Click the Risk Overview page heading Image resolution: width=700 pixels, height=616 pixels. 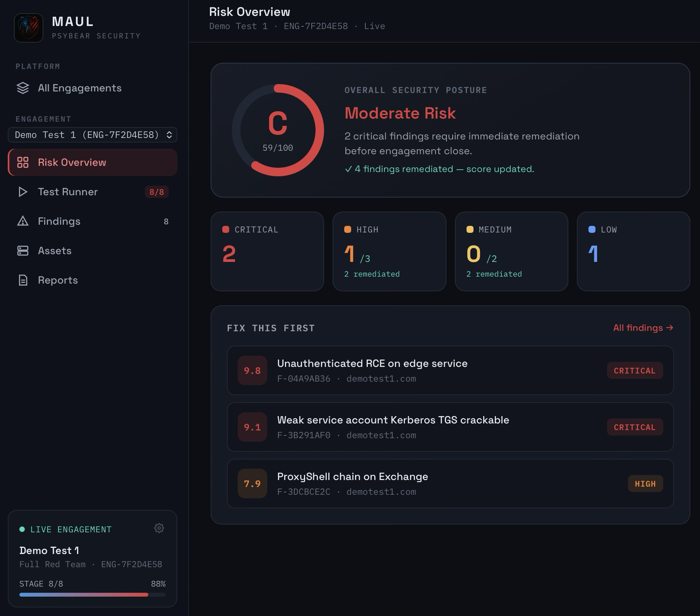click(x=250, y=12)
